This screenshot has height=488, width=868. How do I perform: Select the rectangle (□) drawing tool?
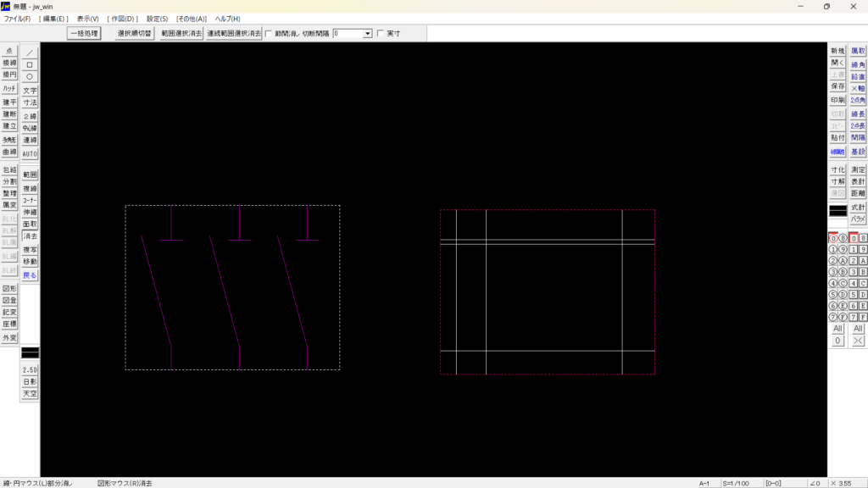point(30,64)
